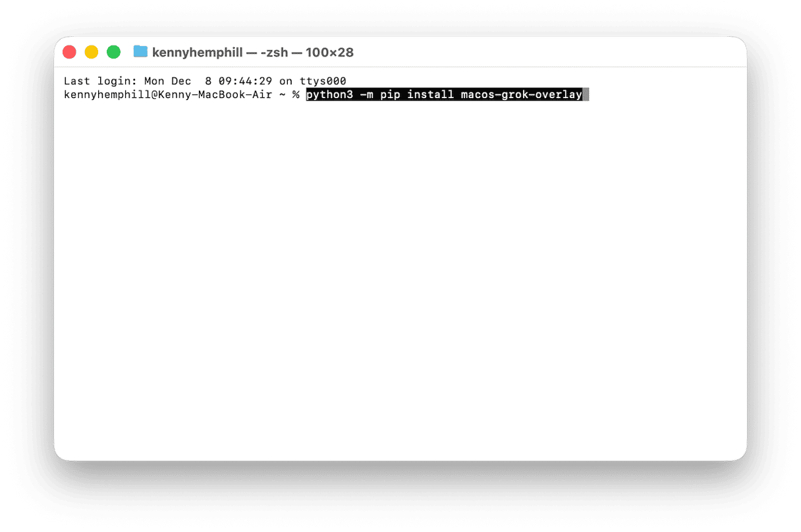Click the blue folder proxy icon in title bar
The height and width of the screenshot is (532, 801).
click(140, 51)
